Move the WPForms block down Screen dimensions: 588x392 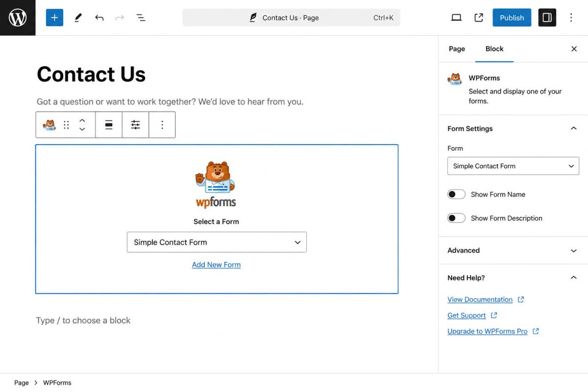click(x=82, y=129)
